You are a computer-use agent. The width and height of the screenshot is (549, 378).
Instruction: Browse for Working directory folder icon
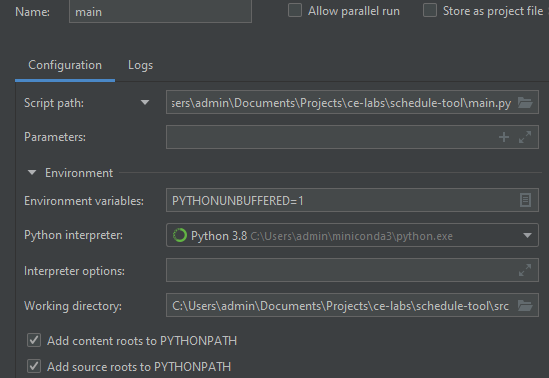[525, 306]
